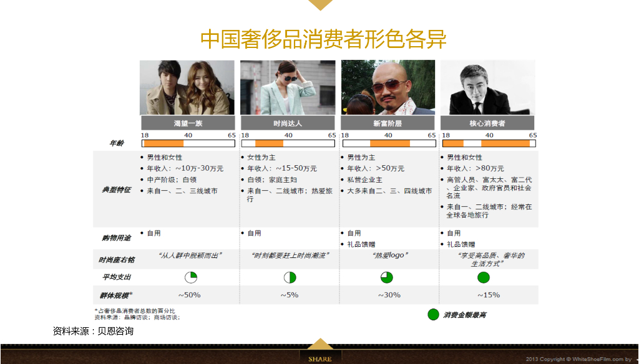This screenshot has width=639, height=364.
Task: Click the 新富阶层 sunglasses man photo
Action: (x=388, y=89)
